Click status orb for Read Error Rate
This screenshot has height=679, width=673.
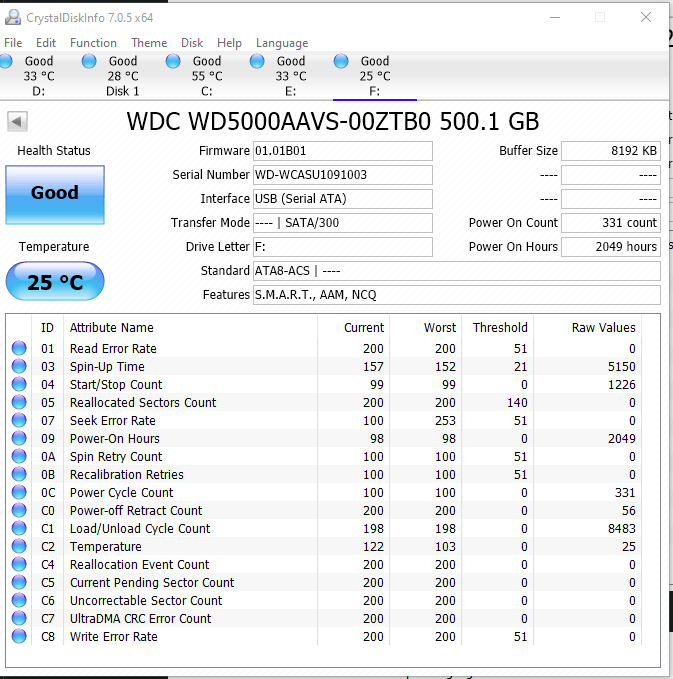point(19,348)
